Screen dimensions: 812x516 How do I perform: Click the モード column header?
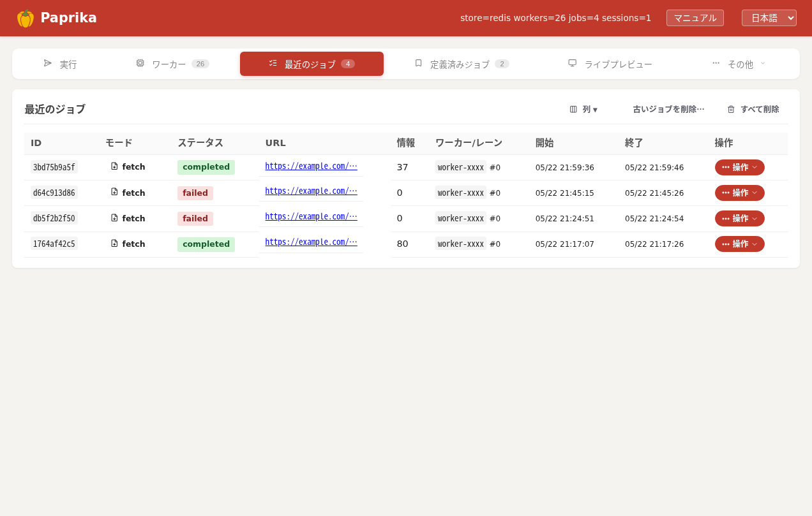(x=119, y=143)
